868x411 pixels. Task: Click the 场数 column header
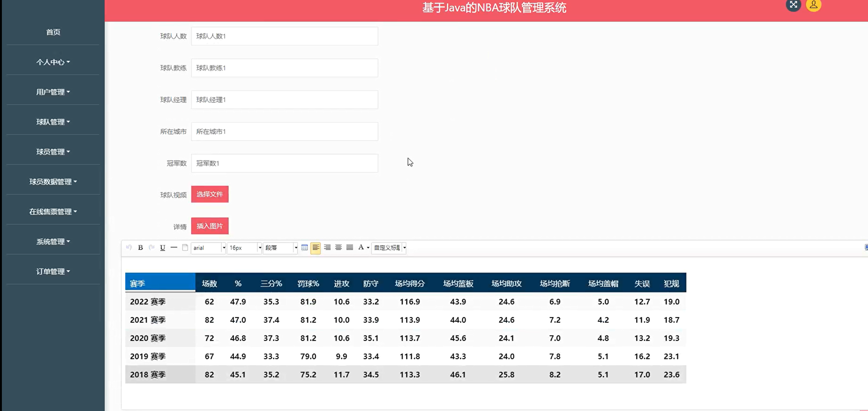tap(209, 284)
